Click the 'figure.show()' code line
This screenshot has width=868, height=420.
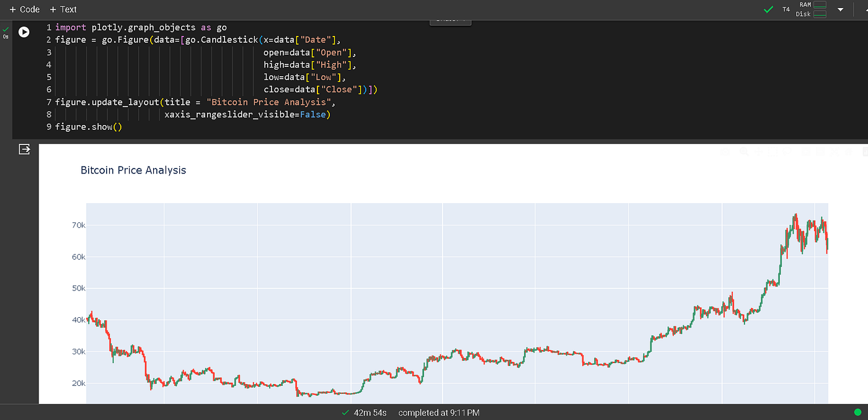pos(89,127)
